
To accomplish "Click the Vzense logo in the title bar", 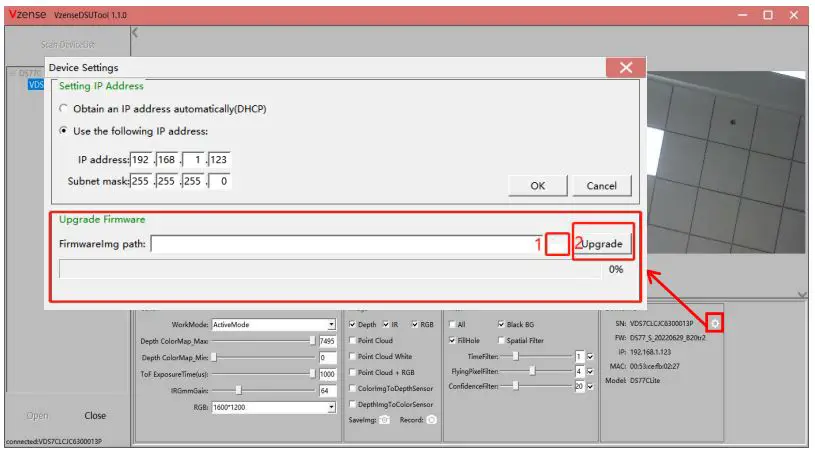I will pyautogui.click(x=28, y=15).
